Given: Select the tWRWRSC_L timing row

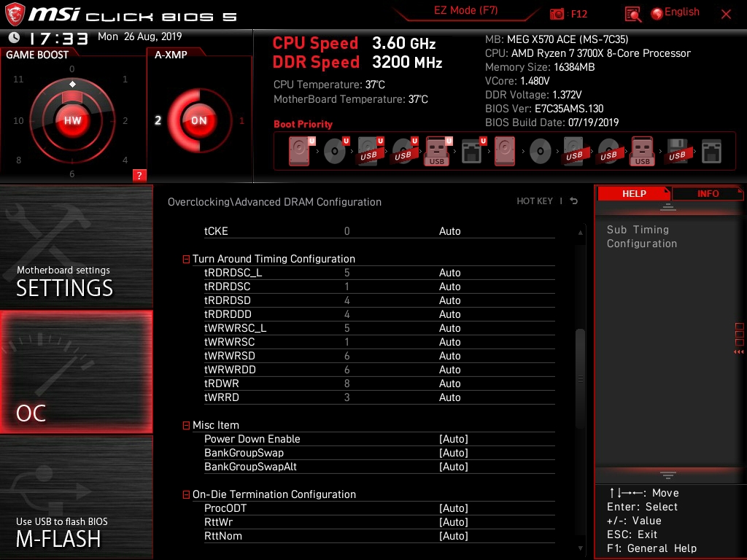Looking at the screenshot, I should (379, 328).
